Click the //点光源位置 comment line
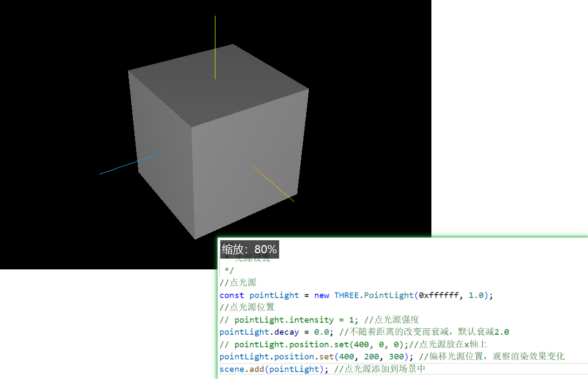 [247, 307]
